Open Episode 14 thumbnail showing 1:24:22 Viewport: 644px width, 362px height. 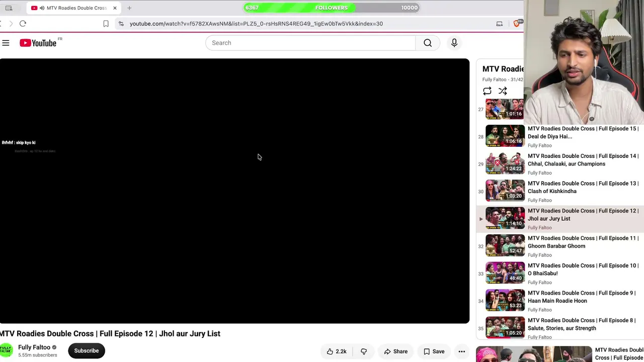pyautogui.click(x=505, y=163)
